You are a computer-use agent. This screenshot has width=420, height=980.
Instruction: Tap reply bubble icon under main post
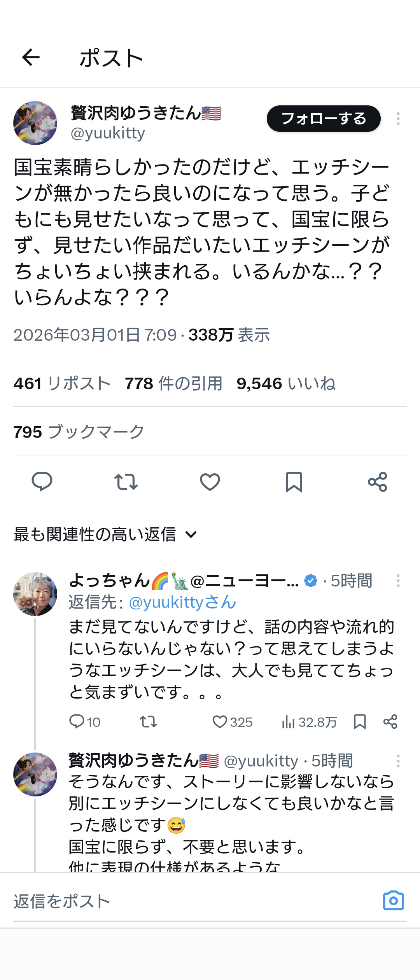[42, 482]
